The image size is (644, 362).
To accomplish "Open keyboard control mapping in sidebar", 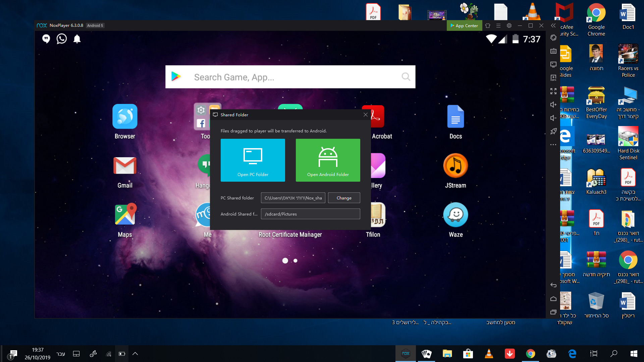I will point(553,51).
